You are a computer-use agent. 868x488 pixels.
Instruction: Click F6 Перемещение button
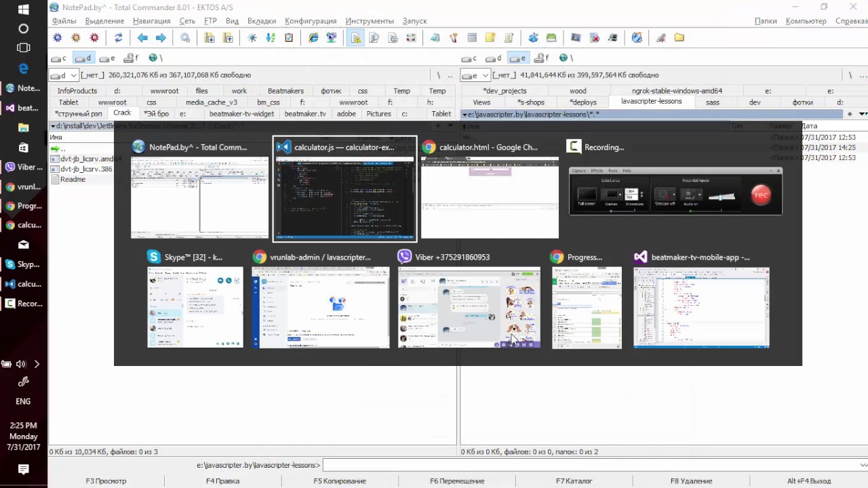[457, 481]
